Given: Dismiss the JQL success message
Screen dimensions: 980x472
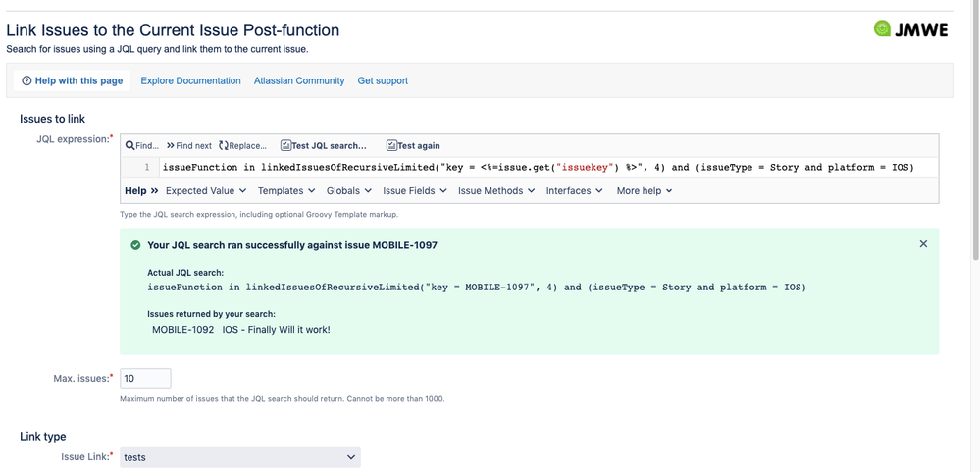Looking at the screenshot, I should click(x=923, y=244).
